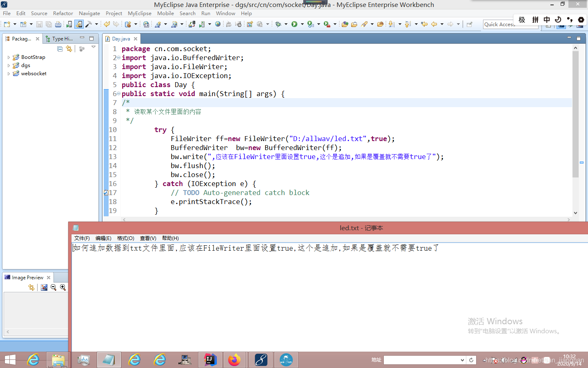Screen dimensions: 588x368
Task: Click Zoom In magnifier in Image Preview panel
Action: point(62,287)
